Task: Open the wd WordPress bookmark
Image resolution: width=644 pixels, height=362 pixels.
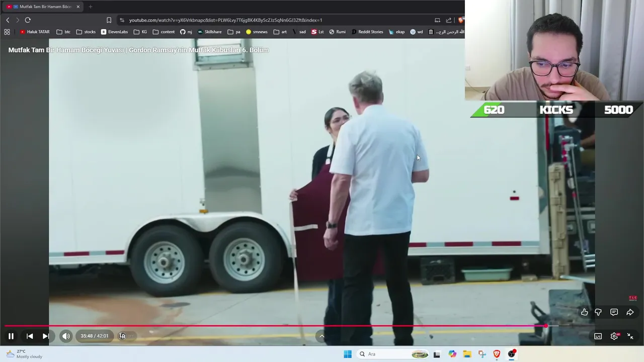Action: (x=417, y=32)
